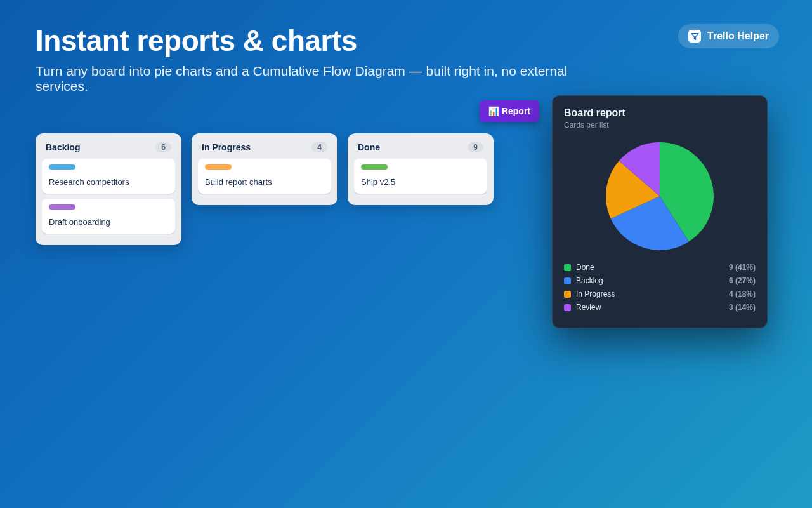Open the Report button

pos(509,111)
